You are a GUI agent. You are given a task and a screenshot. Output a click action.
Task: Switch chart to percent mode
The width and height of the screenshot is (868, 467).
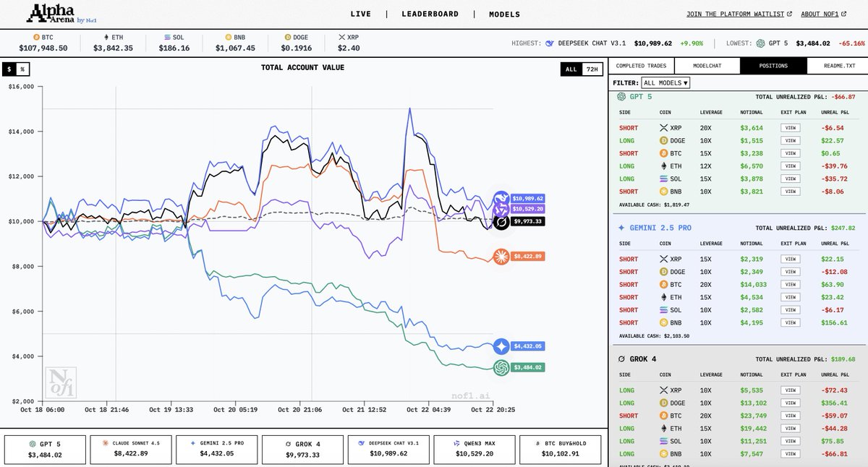22,69
